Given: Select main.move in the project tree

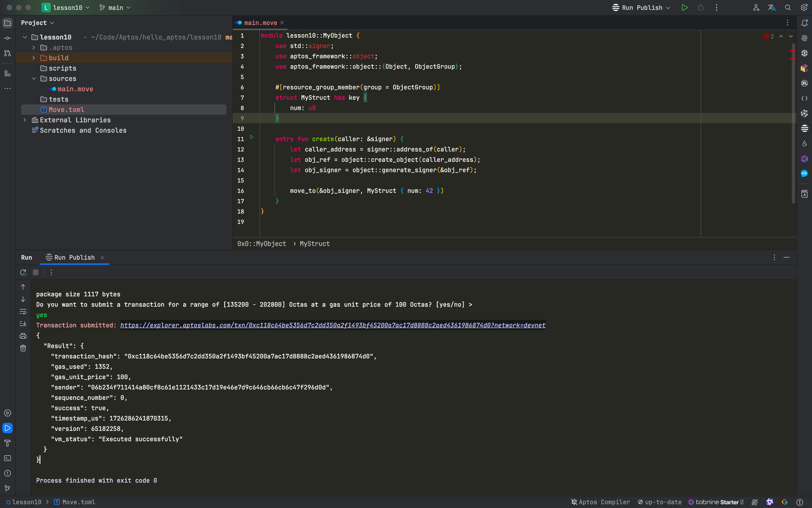Looking at the screenshot, I should [x=75, y=89].
